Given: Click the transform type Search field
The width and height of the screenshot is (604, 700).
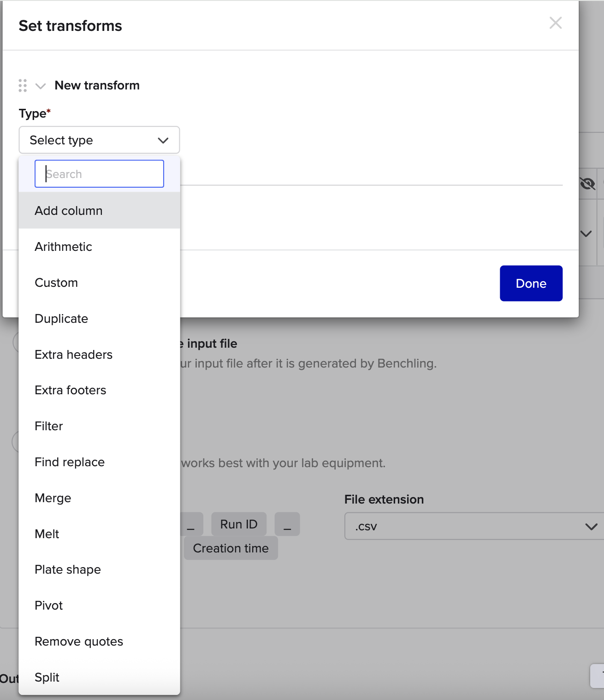Looking at the screenshot, I should pos(99,174).
